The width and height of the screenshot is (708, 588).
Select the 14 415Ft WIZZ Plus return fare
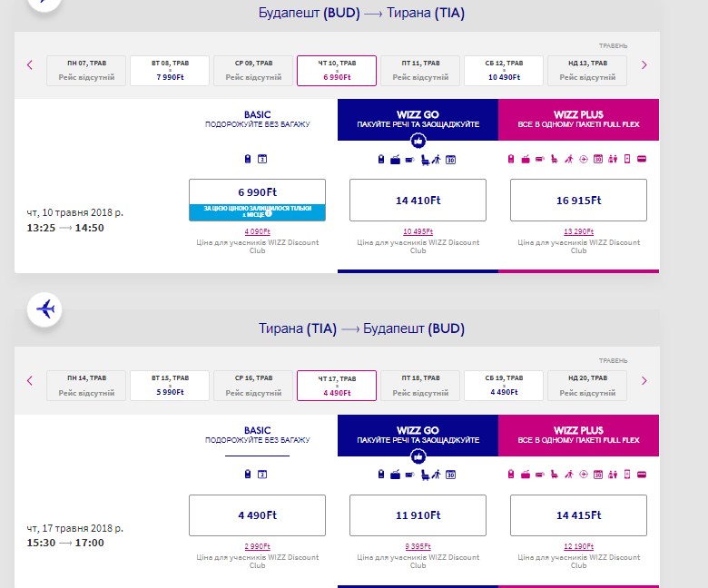point(578,515)
